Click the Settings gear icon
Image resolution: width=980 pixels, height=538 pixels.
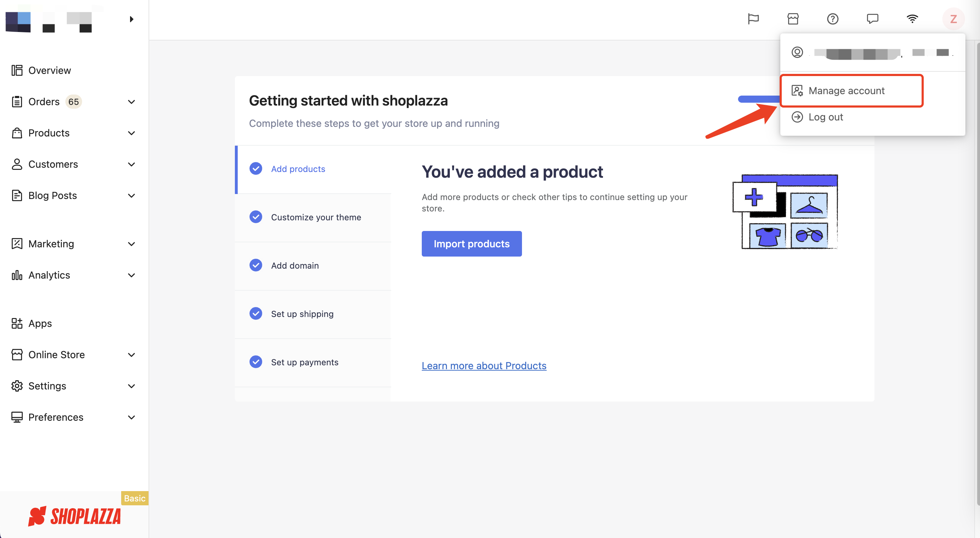[x=17, y=386]
